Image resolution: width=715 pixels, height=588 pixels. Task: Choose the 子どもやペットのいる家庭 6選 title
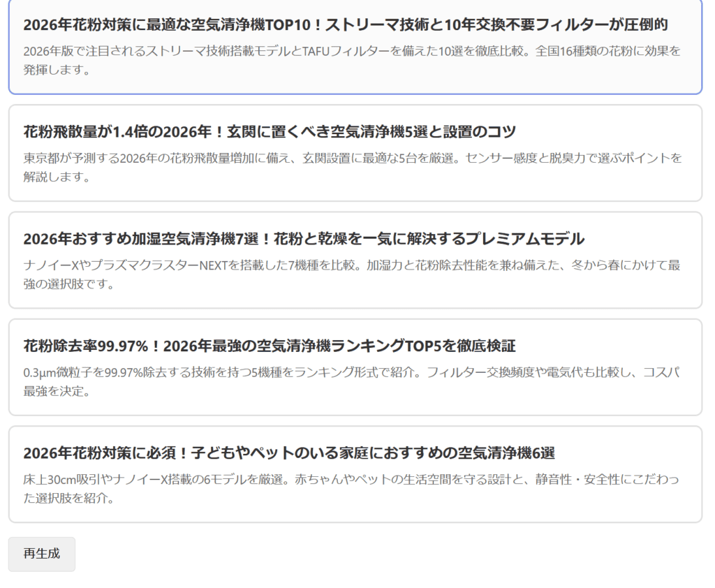tap(288, 453)
